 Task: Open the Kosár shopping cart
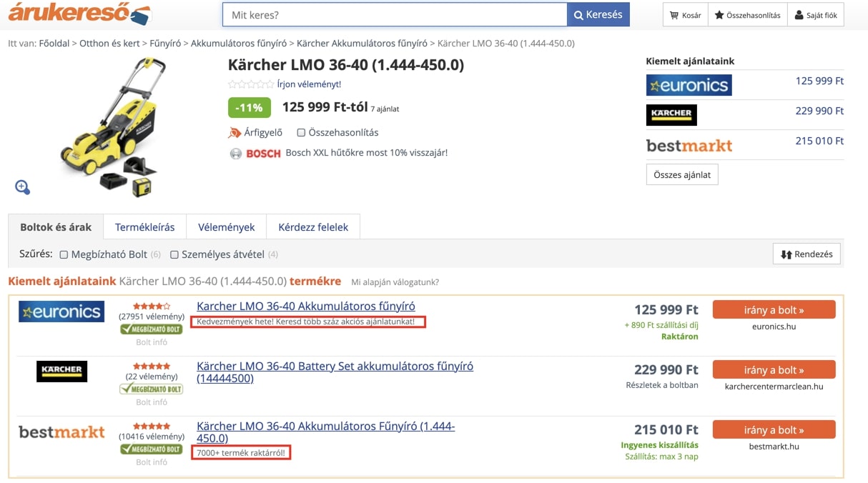(685, 15)
